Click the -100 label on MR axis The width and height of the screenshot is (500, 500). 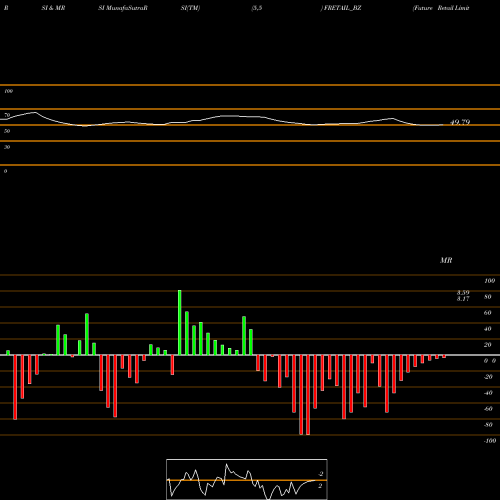[490, 441]
